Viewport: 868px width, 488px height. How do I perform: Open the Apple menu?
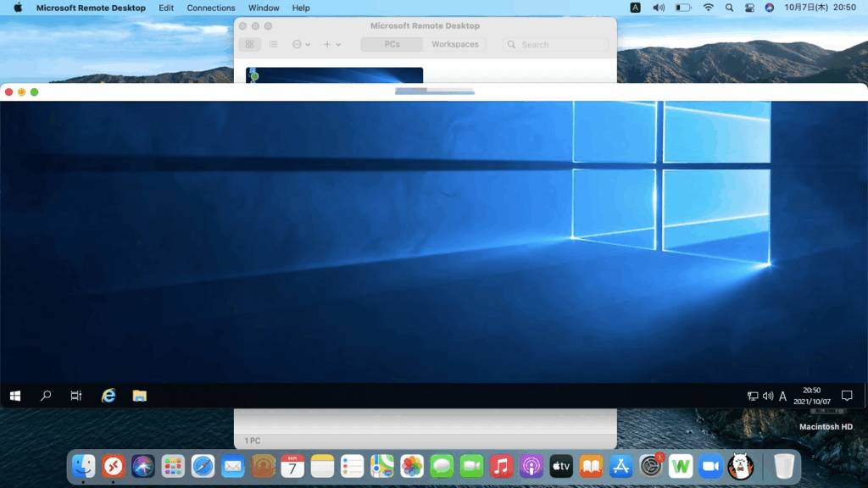(x=18, y=8)
